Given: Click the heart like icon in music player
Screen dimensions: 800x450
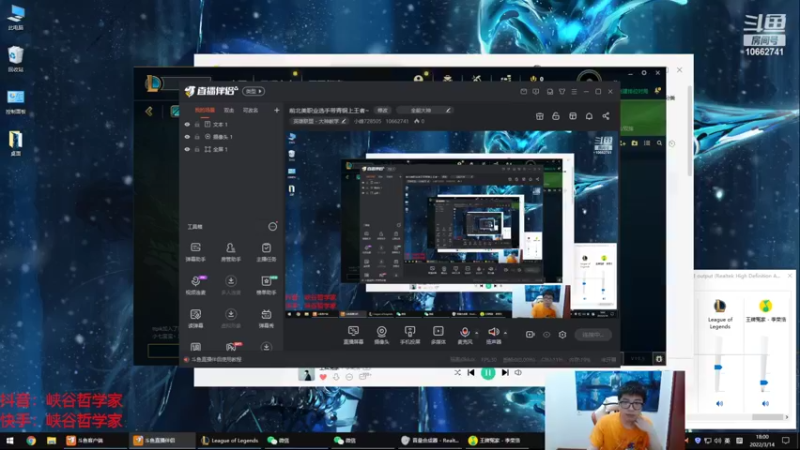Looking at the screenshot, I should tap(323, 377).
